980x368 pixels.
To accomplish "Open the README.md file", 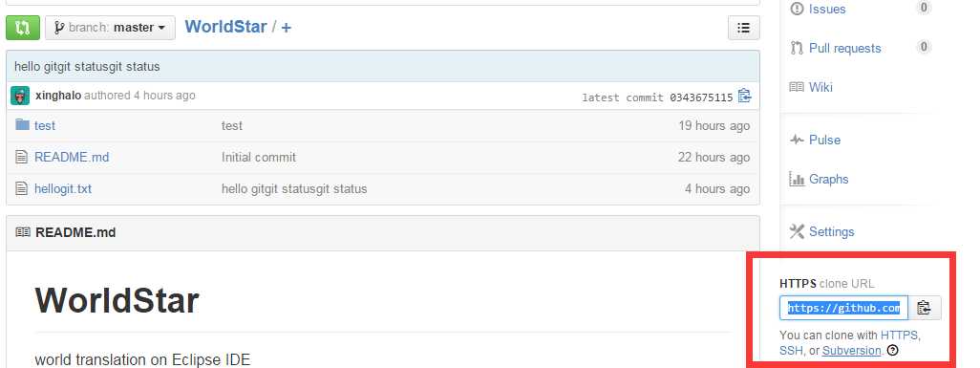I will 72,157.
